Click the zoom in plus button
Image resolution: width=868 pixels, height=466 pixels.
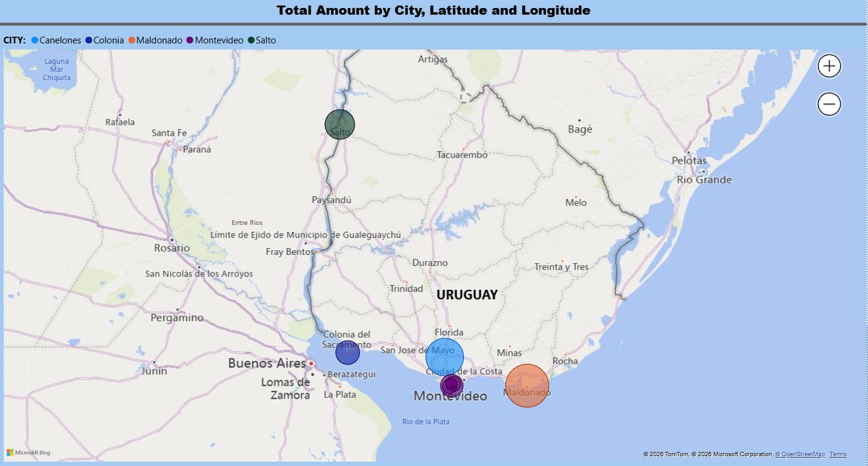(x=829, y=66)
